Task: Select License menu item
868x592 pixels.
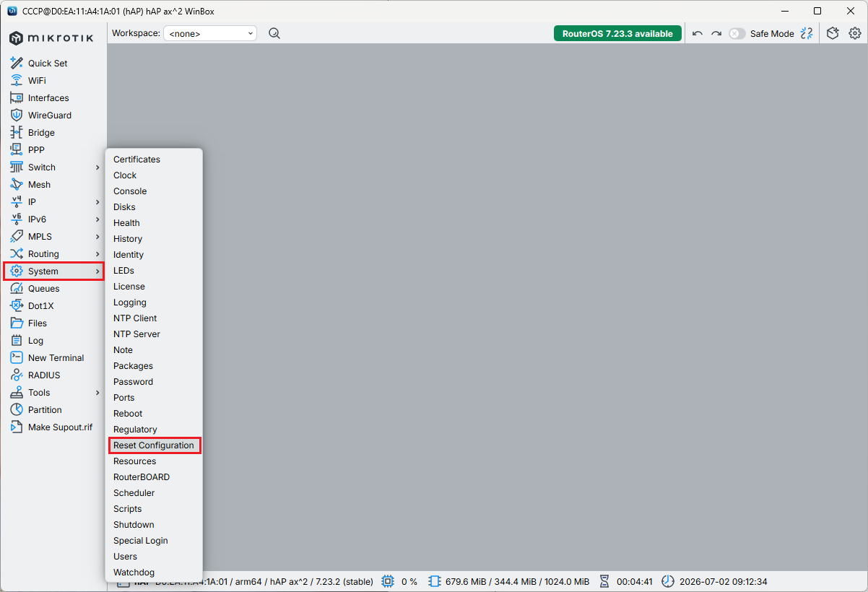Action: pyautogui.click(x=129, y=287)
